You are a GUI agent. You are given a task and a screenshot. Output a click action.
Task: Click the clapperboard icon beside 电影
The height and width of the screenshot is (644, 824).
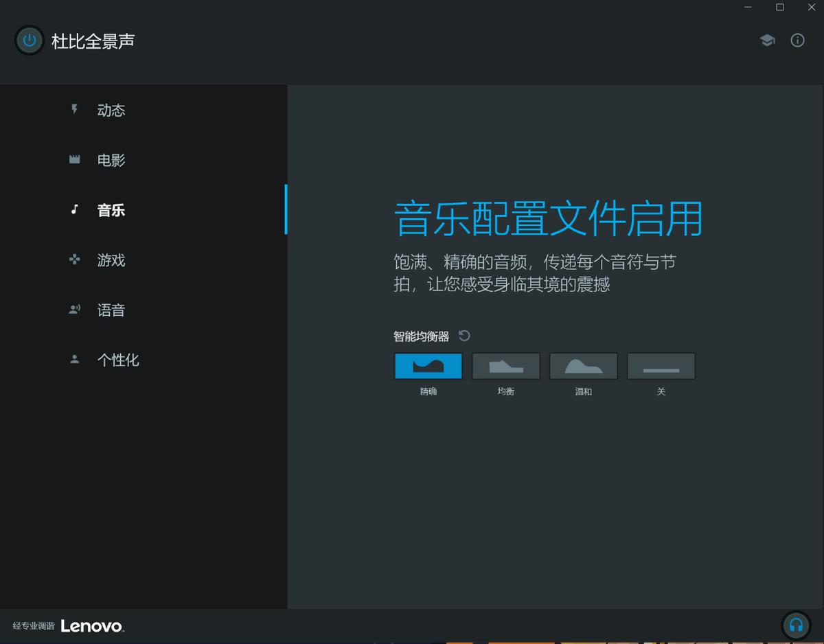click(75, 159)
